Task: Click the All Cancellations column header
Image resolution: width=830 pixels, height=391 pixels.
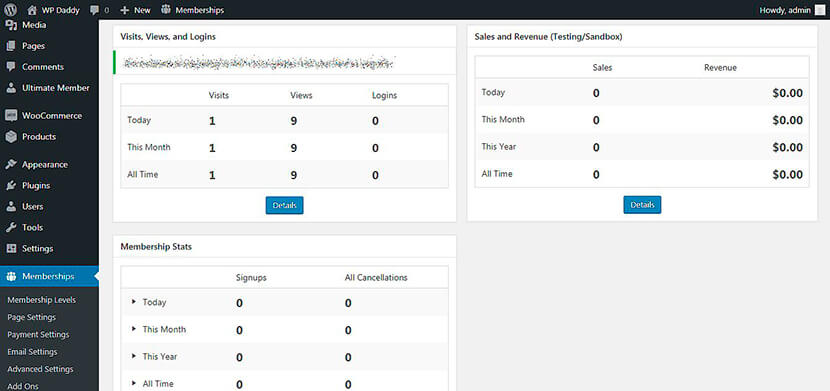Action: point(376,278)
